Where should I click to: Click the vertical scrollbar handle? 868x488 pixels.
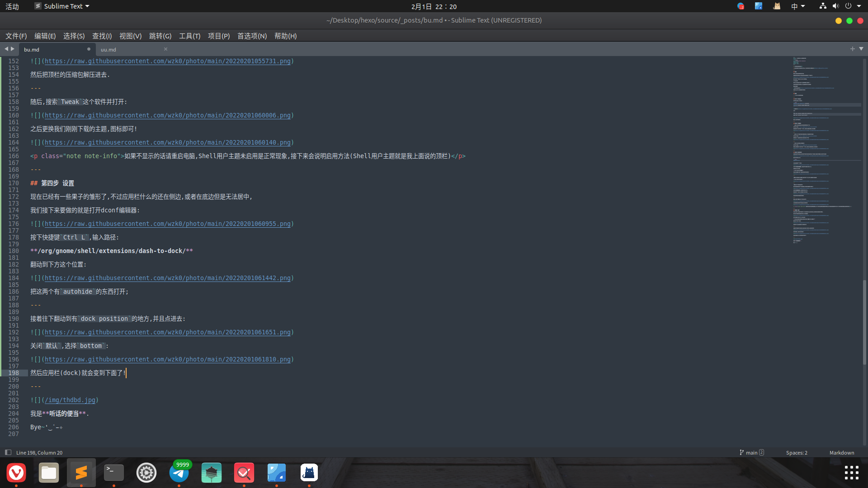[x=864, y=322]
